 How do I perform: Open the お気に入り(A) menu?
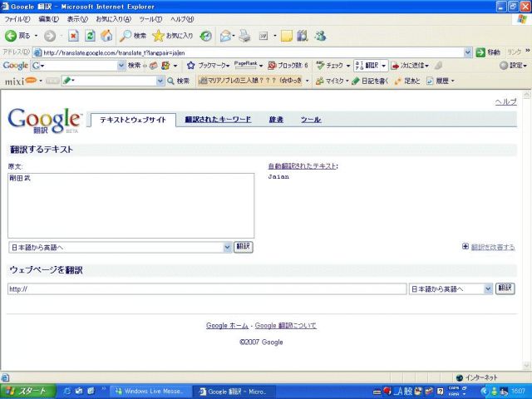(113, 19)
